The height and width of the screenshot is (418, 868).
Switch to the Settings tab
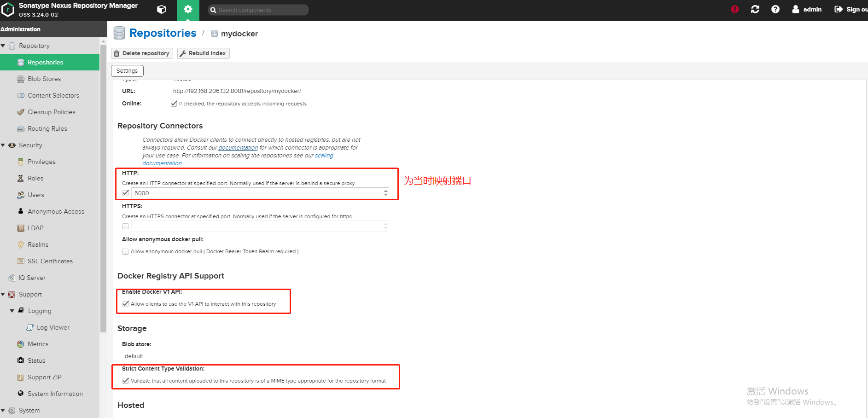pyautogui.click(x=127, y=70)
